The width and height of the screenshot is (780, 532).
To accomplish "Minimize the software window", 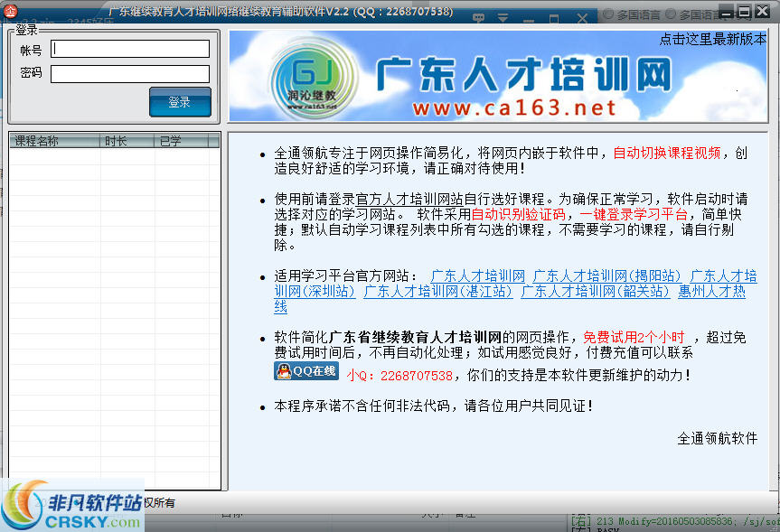I will 727,12.
